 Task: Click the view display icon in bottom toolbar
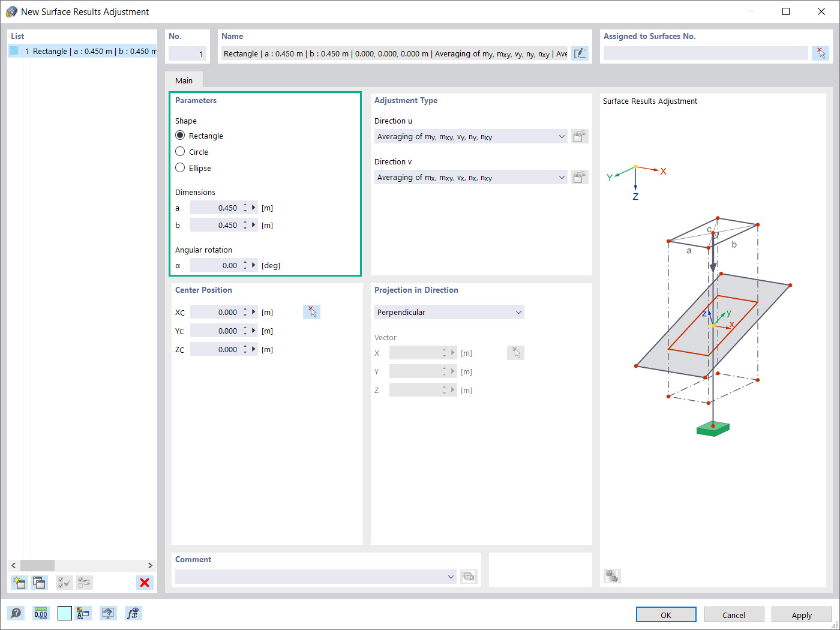pyautogui.click(x=108, y=613)
